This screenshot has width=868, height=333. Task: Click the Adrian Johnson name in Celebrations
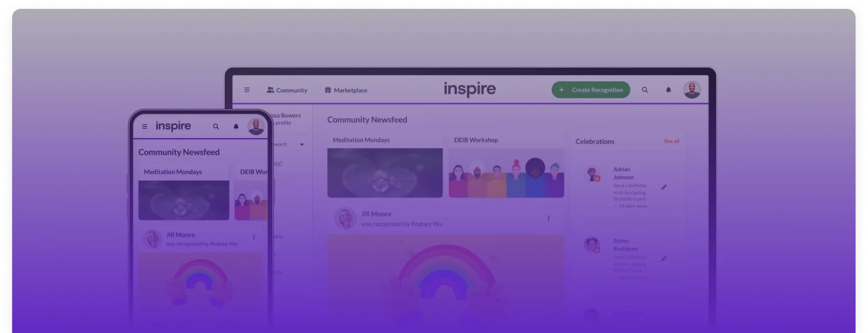623,173
